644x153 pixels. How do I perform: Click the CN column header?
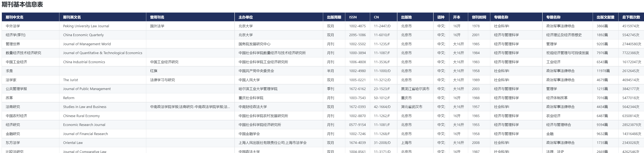tap(384, 17)
